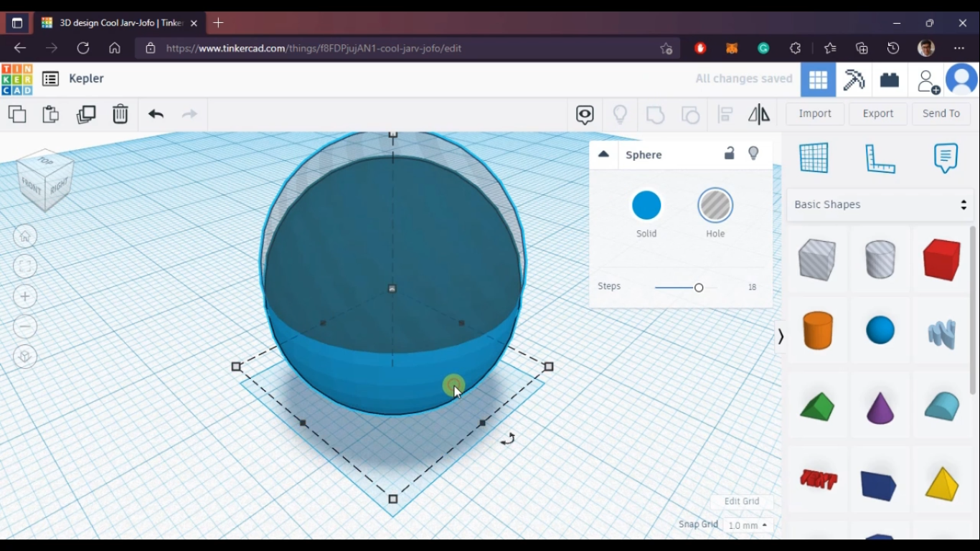
Task: Select the blue Sphere shape thumbnail
Action: (x=880, y=330)
